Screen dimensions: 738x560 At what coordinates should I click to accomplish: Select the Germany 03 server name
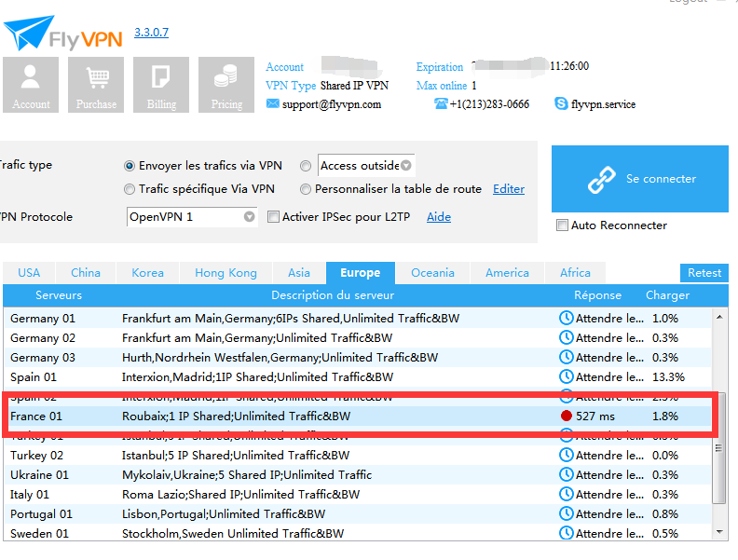pyautogui.click(x=43, y=358)
